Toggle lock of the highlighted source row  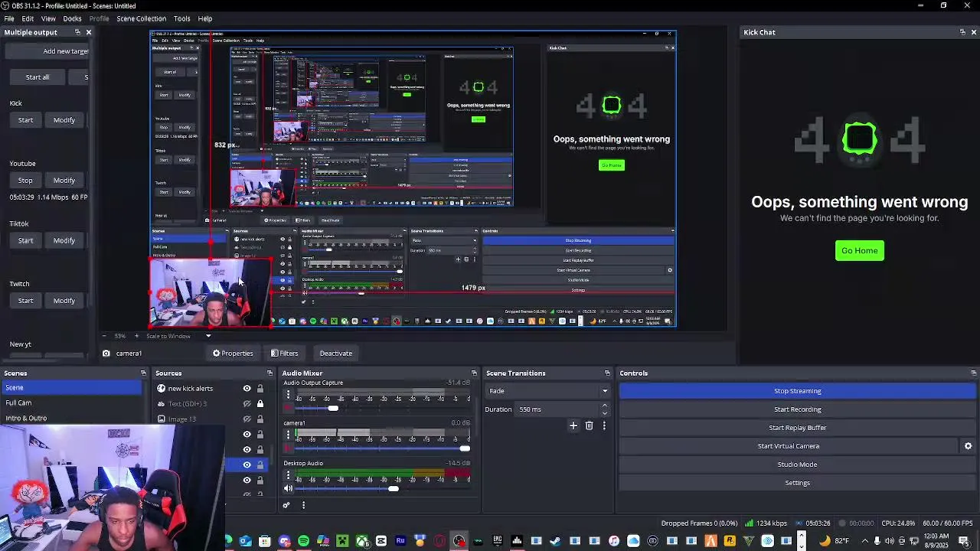point(260,465)
